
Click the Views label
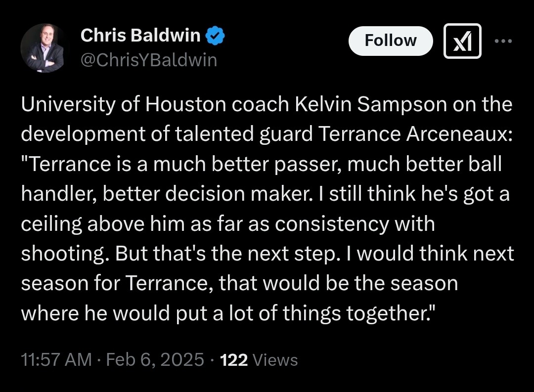[275, 360]
